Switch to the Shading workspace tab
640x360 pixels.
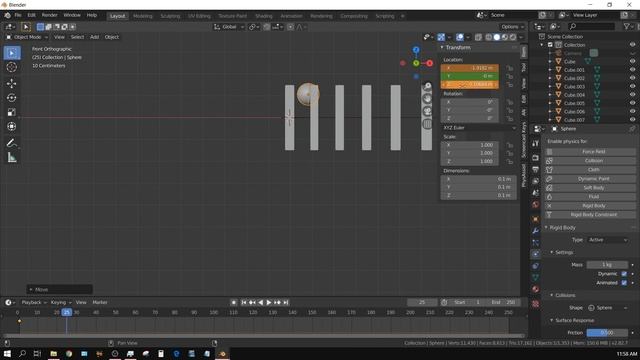click(264, 16)
